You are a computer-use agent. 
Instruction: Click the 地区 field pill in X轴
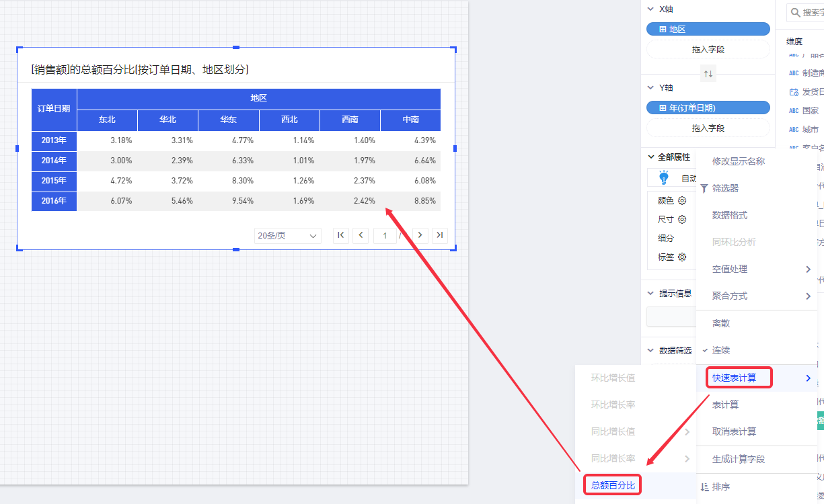tap(708, 30)
